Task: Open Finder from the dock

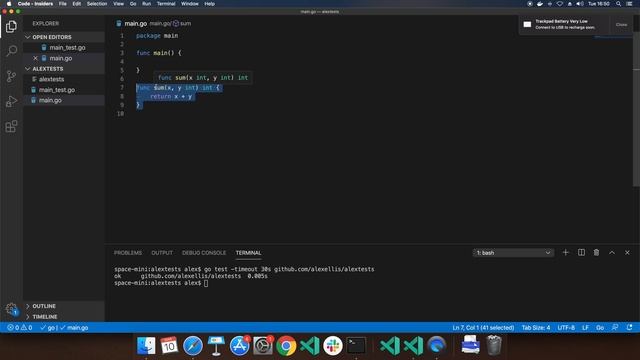Action: coord(146,346)
